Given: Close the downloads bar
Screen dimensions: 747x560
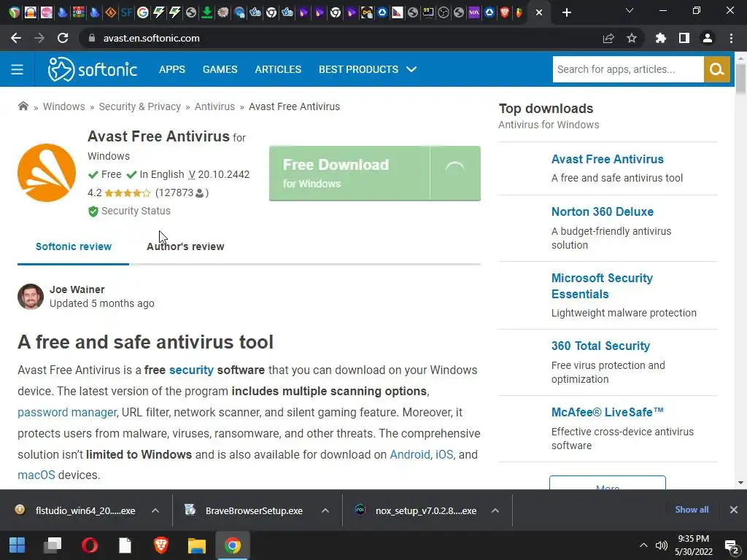Looking at the screenshot, I should pyautogui.click(x=734, y=510).
